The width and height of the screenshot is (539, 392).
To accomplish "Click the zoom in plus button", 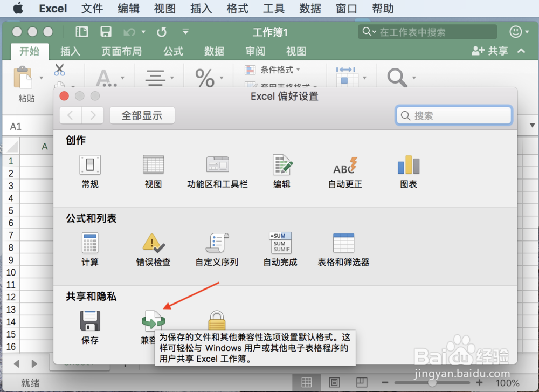I will pyautogui.click(x=479, y=382).
